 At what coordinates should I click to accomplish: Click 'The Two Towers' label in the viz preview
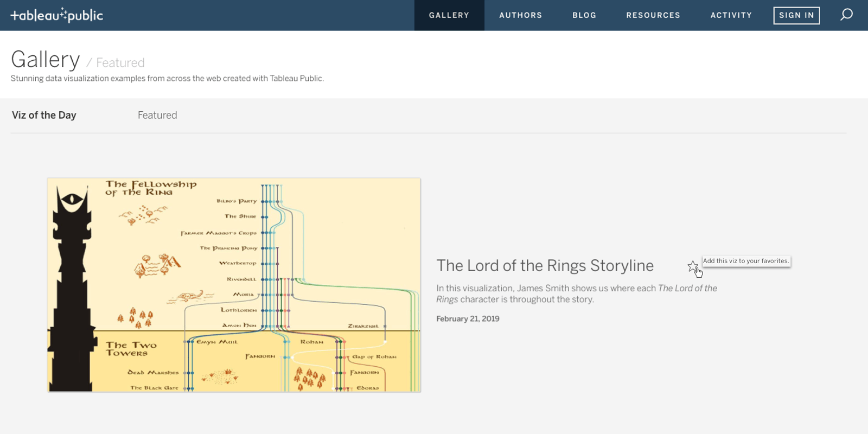click(131, 349)
